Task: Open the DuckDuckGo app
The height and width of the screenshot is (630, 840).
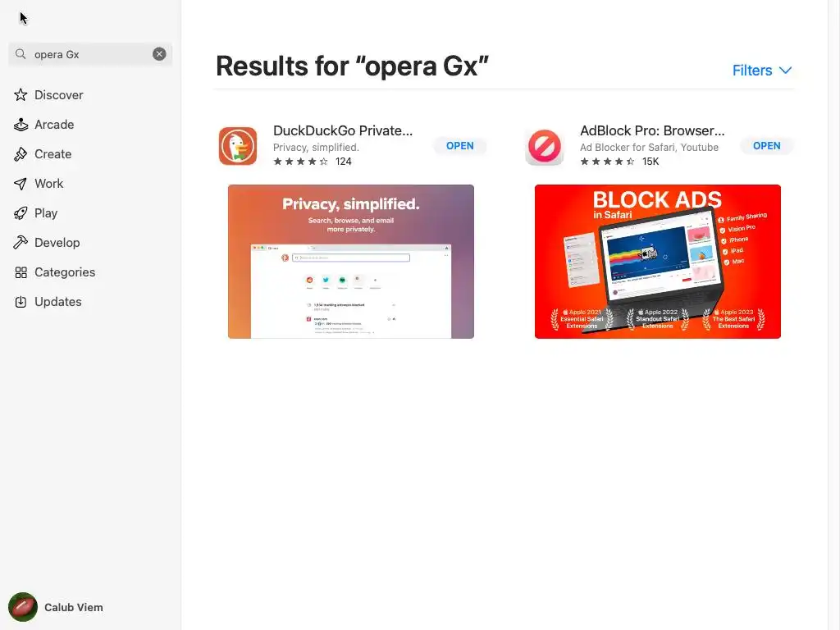Action: click(x=459, y=146)
